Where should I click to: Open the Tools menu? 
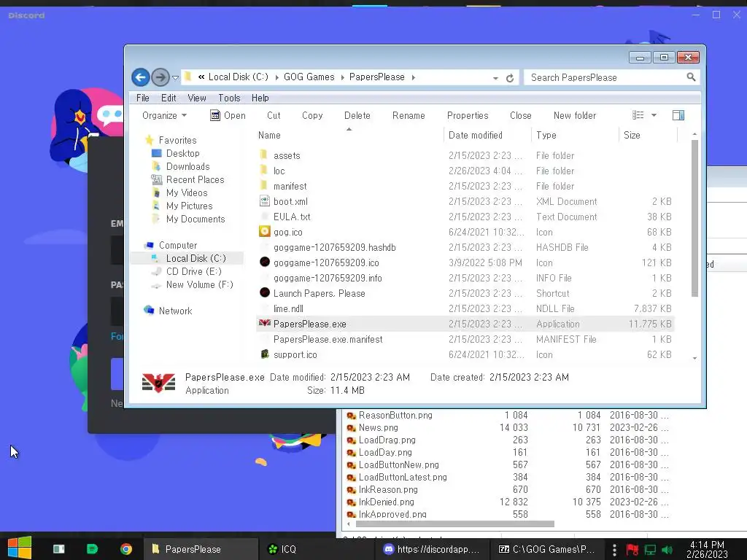229,98
